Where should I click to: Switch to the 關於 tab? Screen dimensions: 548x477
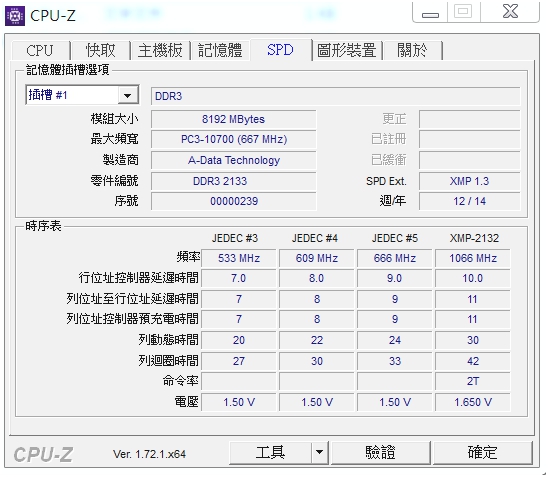412,50
